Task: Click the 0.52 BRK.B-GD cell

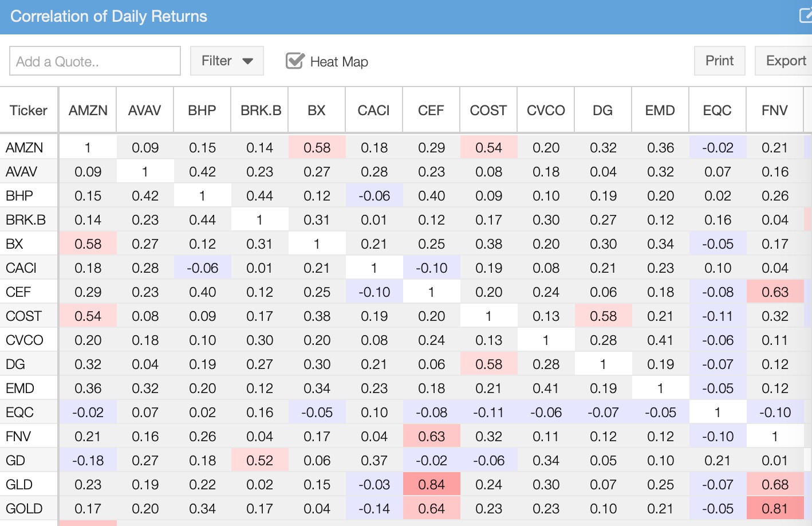Action: point(260,461)
